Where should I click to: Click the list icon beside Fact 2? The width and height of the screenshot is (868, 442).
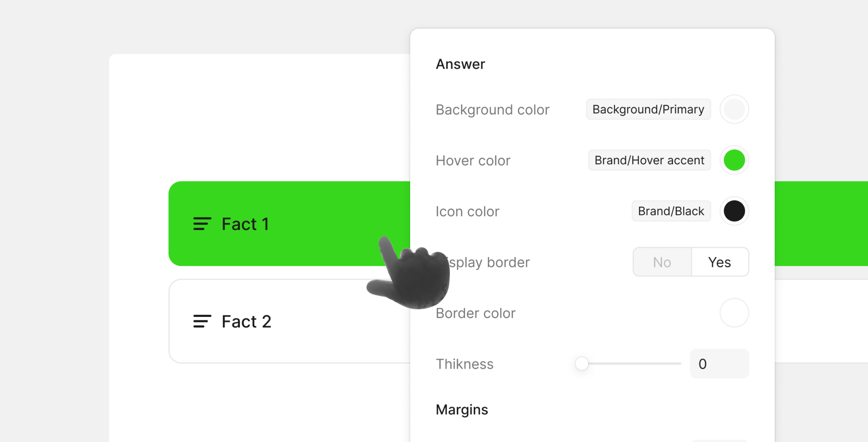[x=202, y=321]
